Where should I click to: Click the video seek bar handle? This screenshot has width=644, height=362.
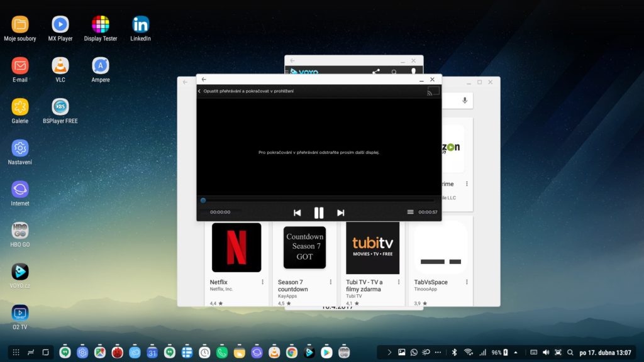pyautogui.click(x=203, y=200)
